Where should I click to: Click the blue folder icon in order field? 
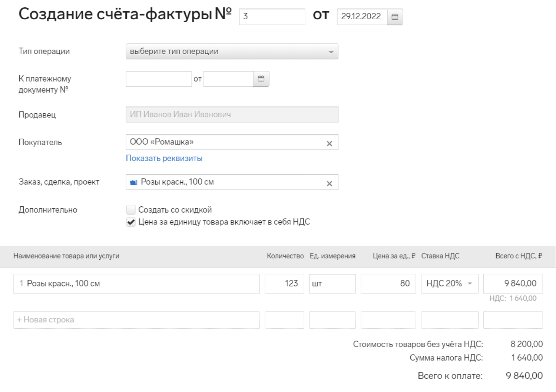(134, 182)
